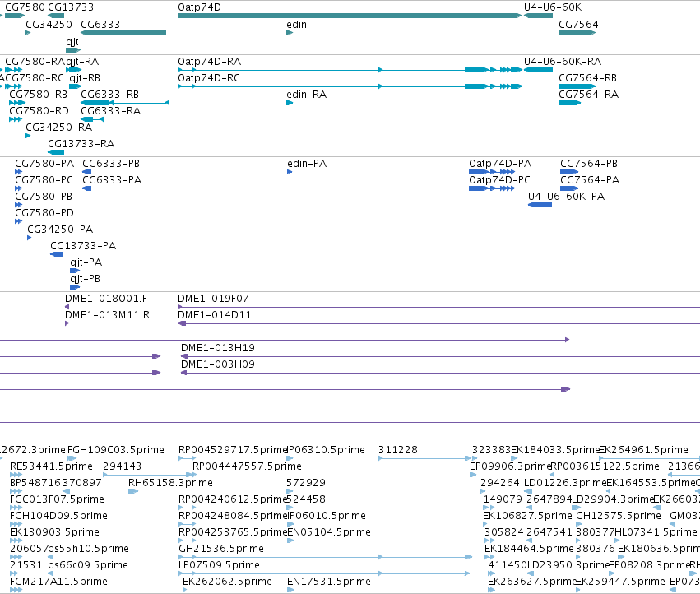This screenshot has width=700, height=594.
Task: Click EST RH65158.3prime
Action: pos(133,491)
